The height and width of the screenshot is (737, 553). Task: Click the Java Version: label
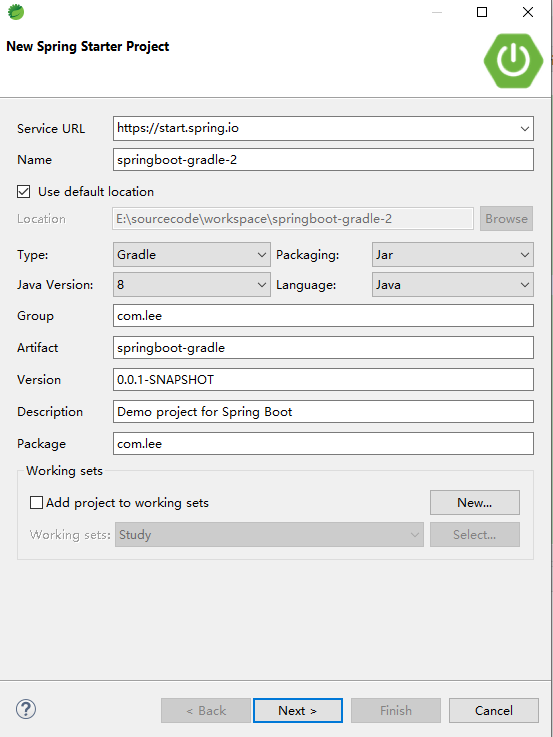pyautogui.click(x=55, y=285)
